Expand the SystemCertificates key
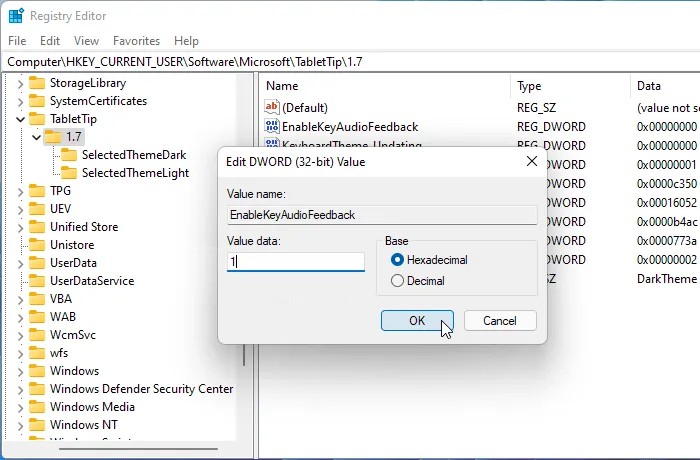 click(21, 102)
